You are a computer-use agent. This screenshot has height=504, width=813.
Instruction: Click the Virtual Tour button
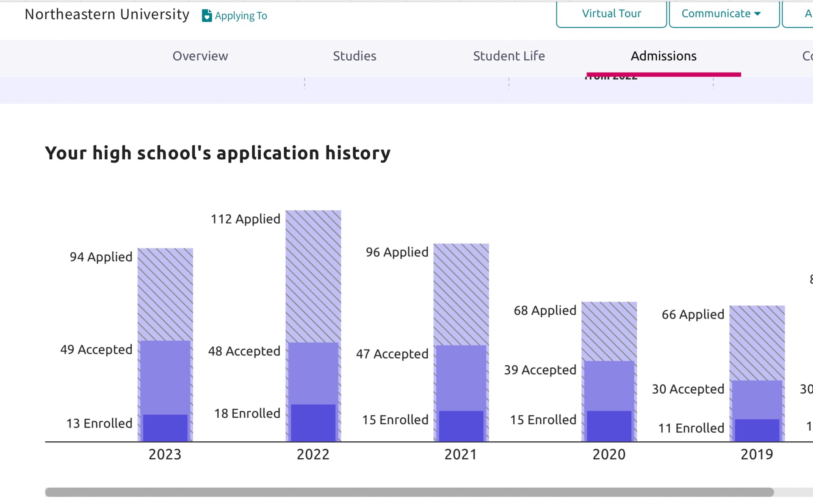pyautogui.click(x=611, y=14)
